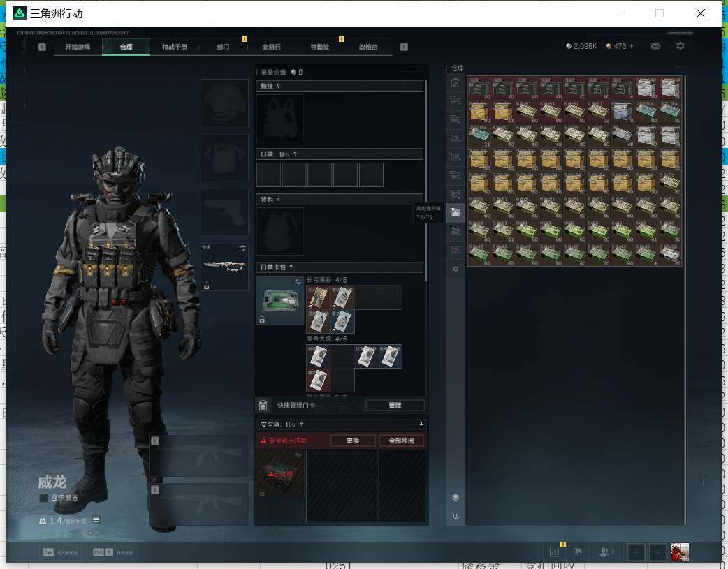Toggle the lock on the keycard case
Viewport: 728px width, 569px height.
(x=262, y=320)
